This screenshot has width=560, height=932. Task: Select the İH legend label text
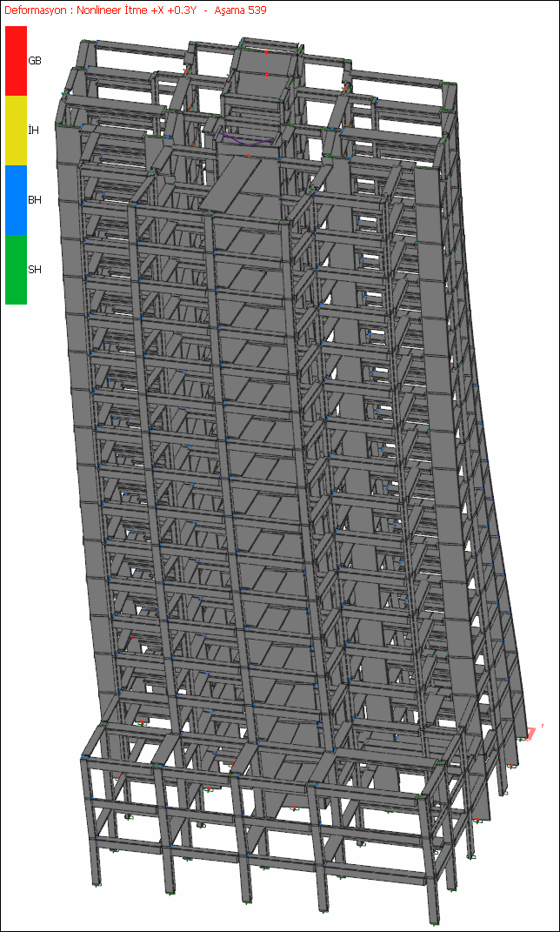[33, 131]
